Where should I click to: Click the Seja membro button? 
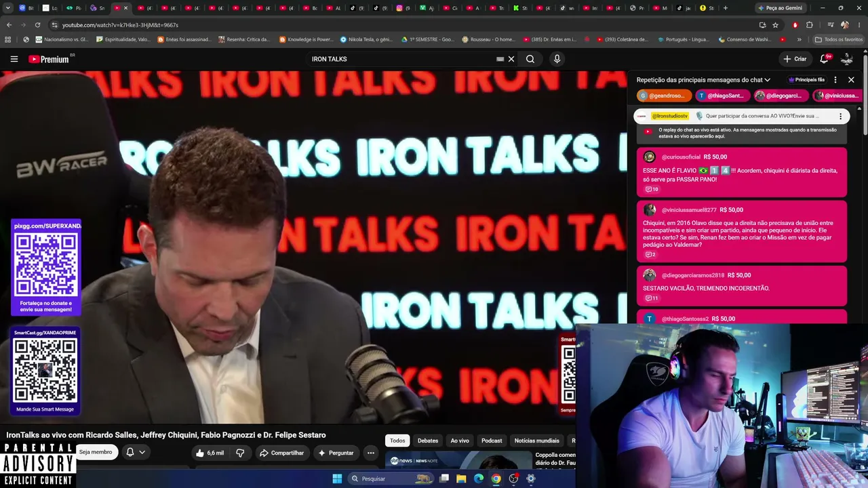96,452
